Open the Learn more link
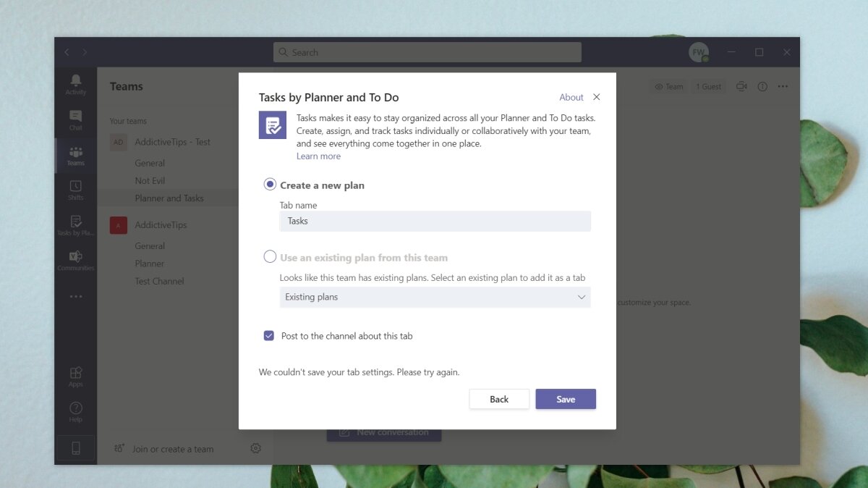868x488 pixels. tap(318, 156)
